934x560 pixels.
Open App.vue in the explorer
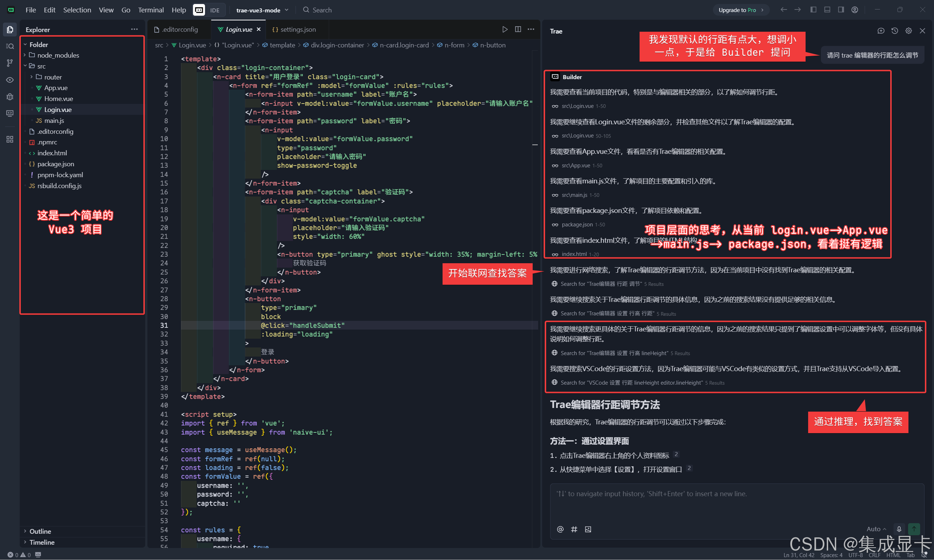click(82, 87)
